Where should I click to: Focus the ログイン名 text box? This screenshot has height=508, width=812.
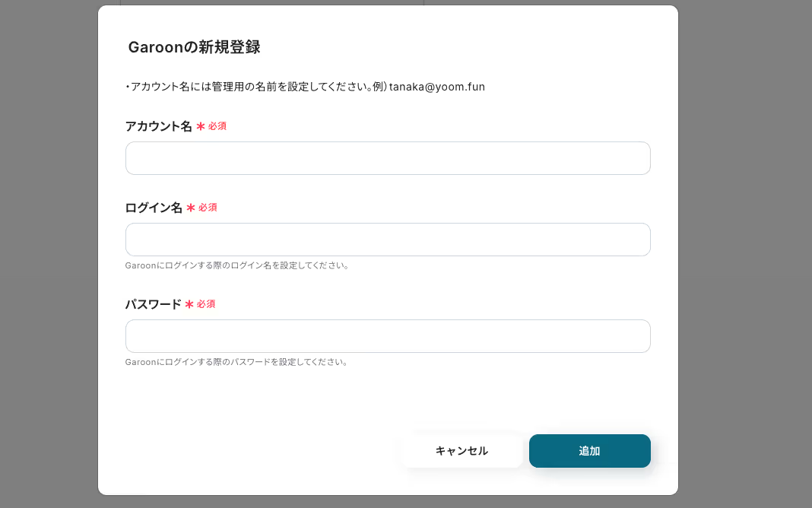pyautogui.click(x=387, y=240)
